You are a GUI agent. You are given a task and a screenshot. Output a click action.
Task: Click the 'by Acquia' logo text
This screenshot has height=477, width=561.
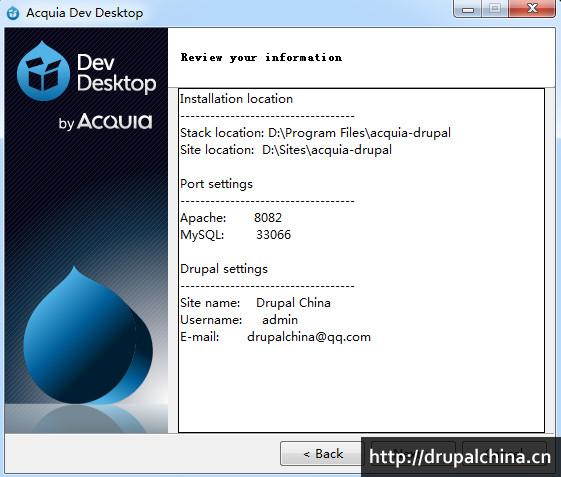pyautogui.click(x=106, y=122)
